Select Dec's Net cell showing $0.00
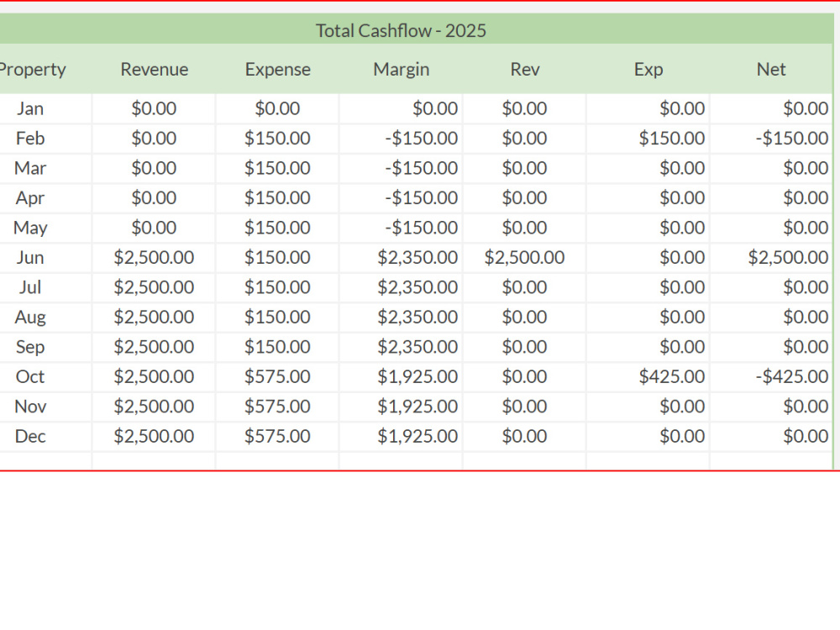This screenshot has height=630, width=840. pyautogui.click(x=771, y=437)
